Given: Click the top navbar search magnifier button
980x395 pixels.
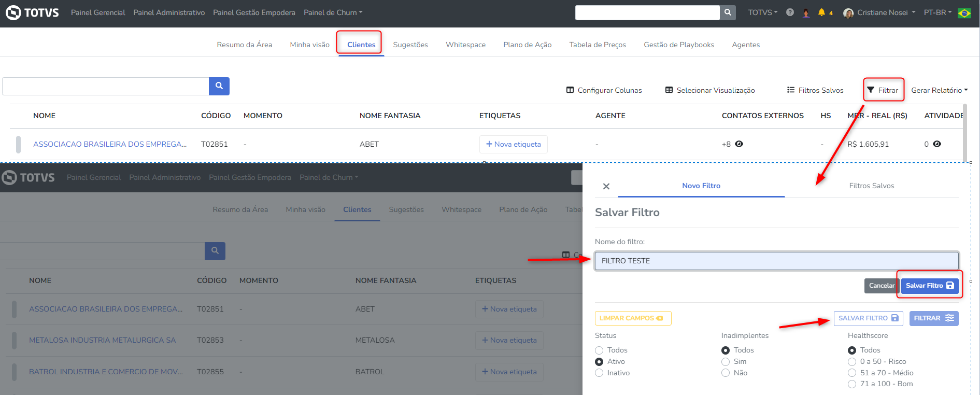Looking at the screenshot, I should tap(728, 12).
